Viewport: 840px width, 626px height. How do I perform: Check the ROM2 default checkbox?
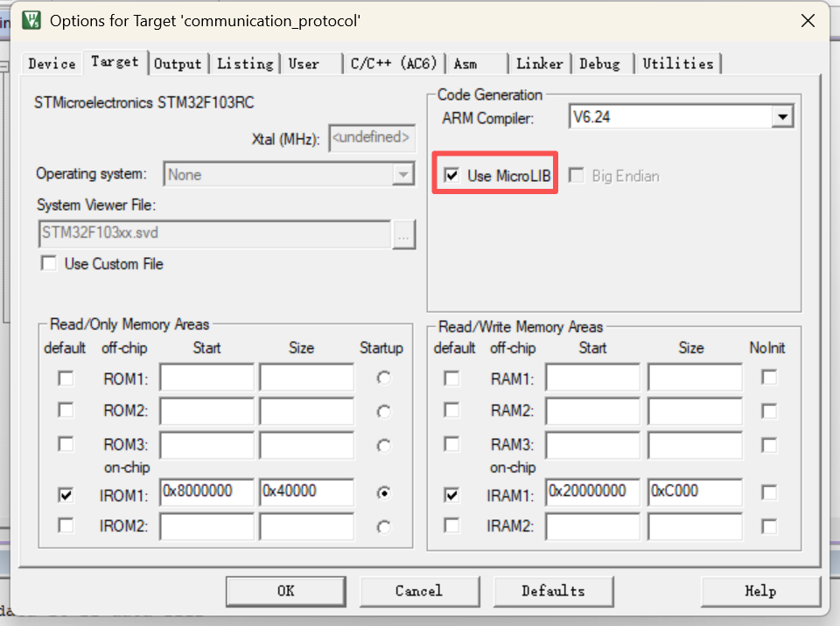click(x=66, y=410)
